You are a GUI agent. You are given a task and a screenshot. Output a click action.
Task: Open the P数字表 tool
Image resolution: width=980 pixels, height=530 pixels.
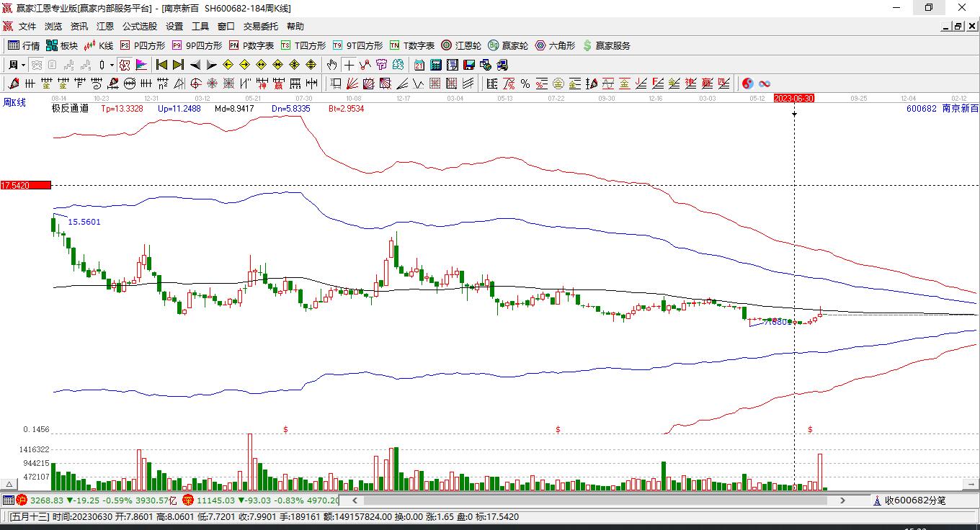click(x=251, y=45)
